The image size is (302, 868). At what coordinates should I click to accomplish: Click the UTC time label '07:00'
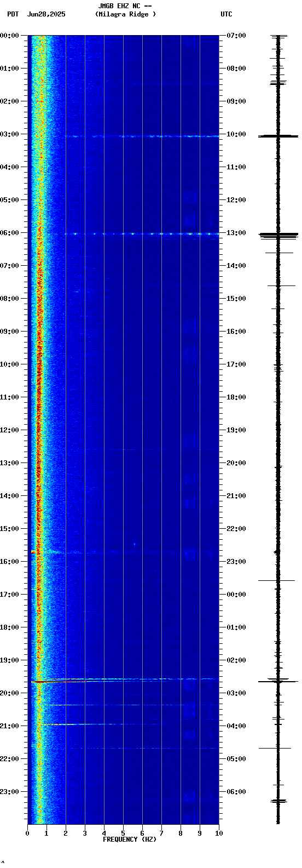point(236,36)
